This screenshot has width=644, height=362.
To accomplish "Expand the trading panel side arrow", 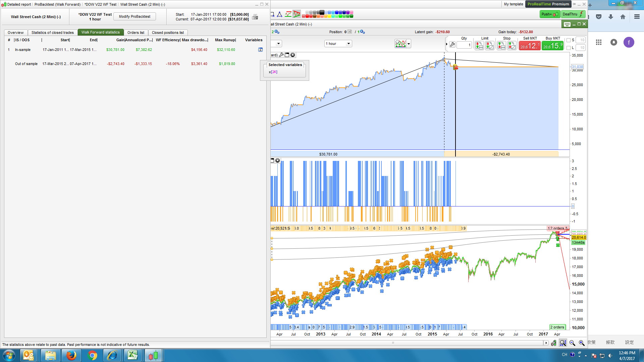I will click(446, 44).
